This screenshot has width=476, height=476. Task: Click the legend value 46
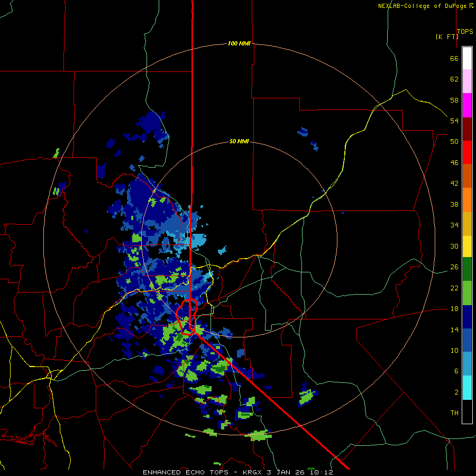[454, 163]
